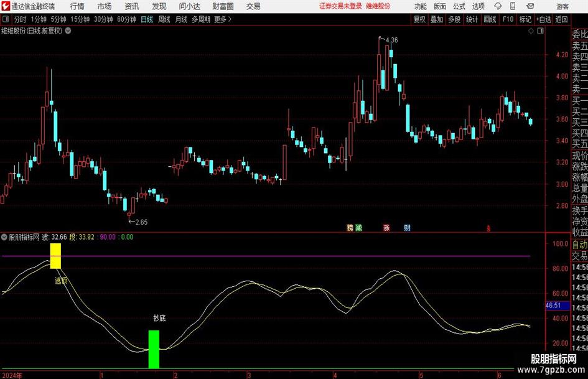Click the 标记 button
The width and height of the screenshot is (588, 379).
pos(525,19)
